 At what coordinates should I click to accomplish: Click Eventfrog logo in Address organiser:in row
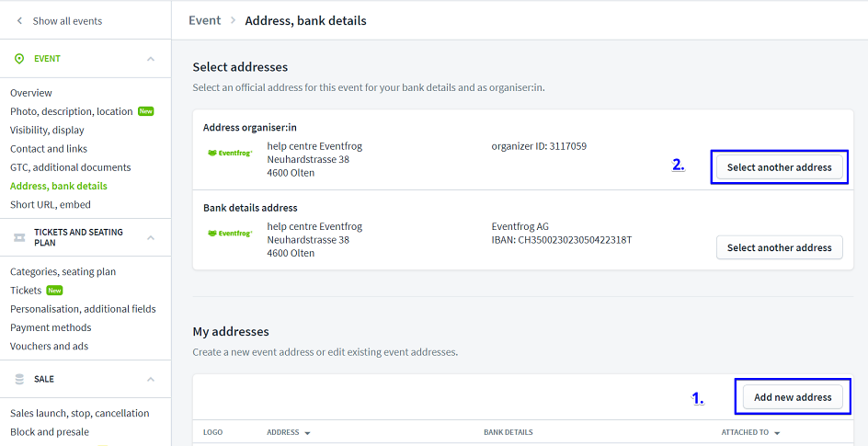(x=230, y=154)
